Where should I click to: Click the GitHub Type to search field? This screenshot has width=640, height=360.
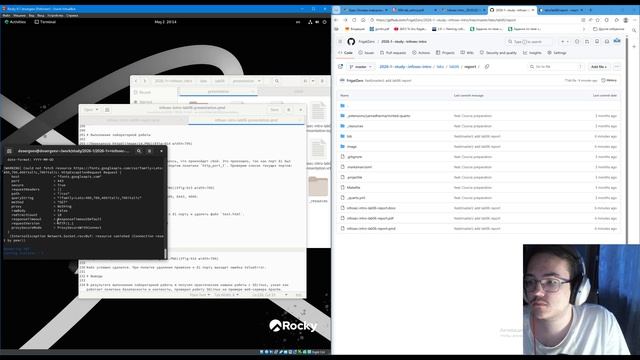point(530,42)
